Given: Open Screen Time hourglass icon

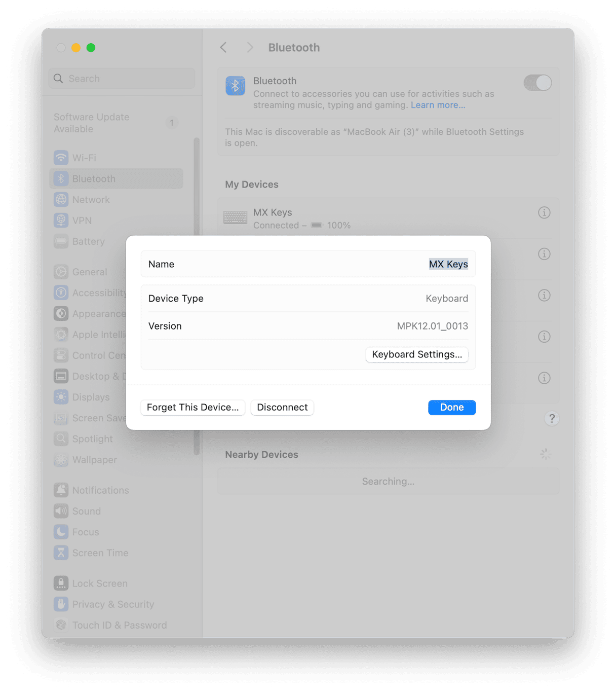Looking at the screenshot, I should pyautogui.click(x=61, y=553).
